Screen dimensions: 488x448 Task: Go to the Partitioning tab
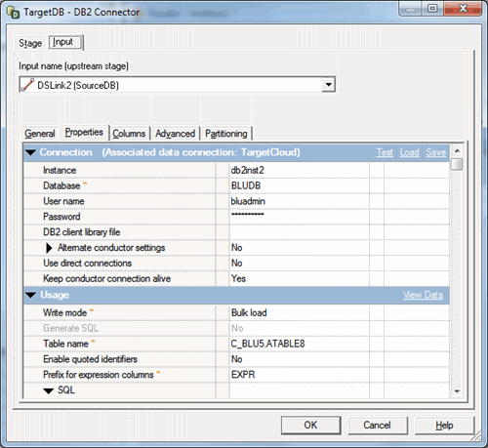[226, 134]
